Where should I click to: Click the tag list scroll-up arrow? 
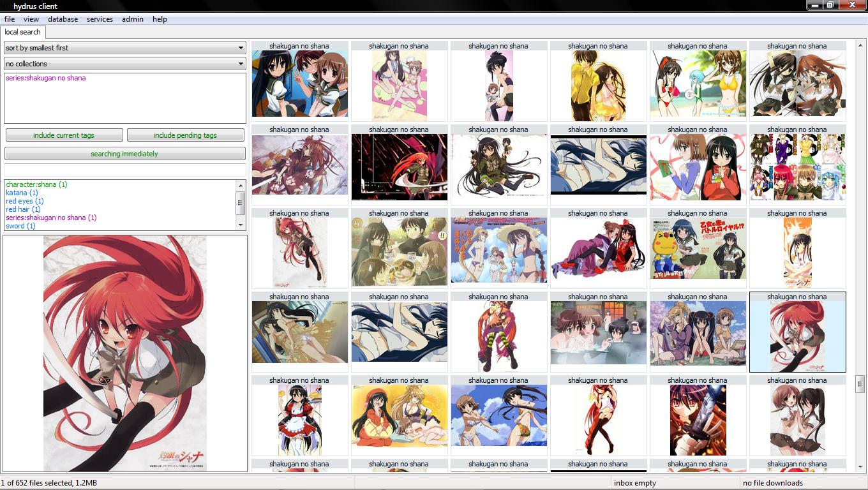241,185
